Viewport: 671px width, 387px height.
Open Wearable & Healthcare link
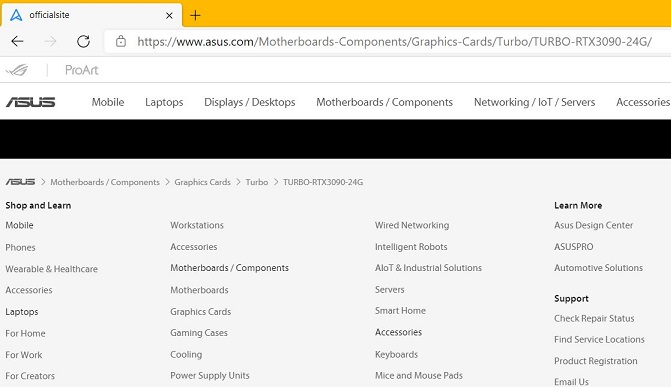click(51, 269)
